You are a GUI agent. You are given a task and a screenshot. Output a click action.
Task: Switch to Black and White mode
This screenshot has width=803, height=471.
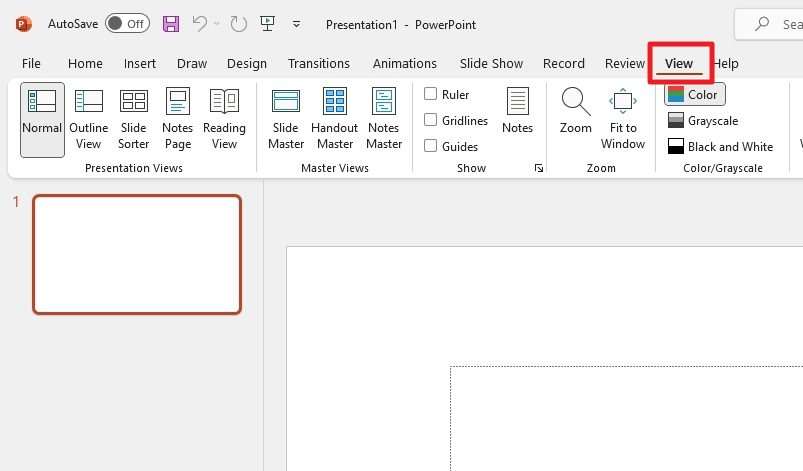[720, 146]
